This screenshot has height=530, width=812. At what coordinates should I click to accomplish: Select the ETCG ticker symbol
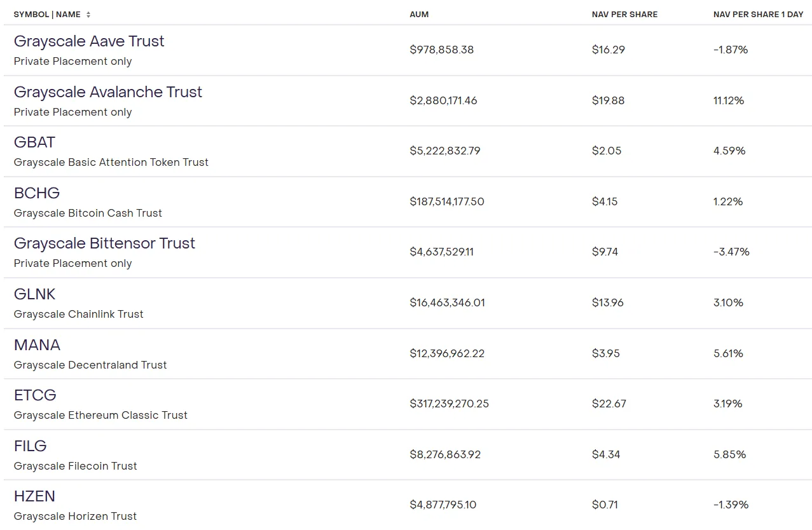tap(35, 395)
